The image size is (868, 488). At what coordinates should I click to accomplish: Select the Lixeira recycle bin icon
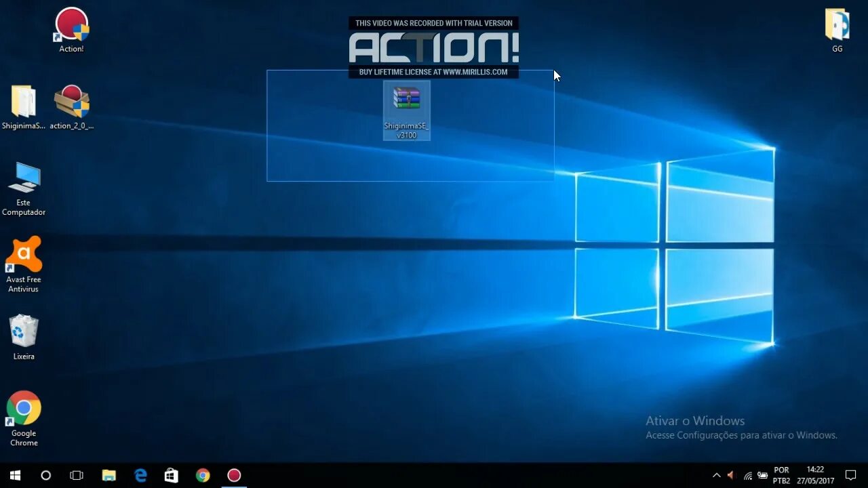tap(24, 337)
